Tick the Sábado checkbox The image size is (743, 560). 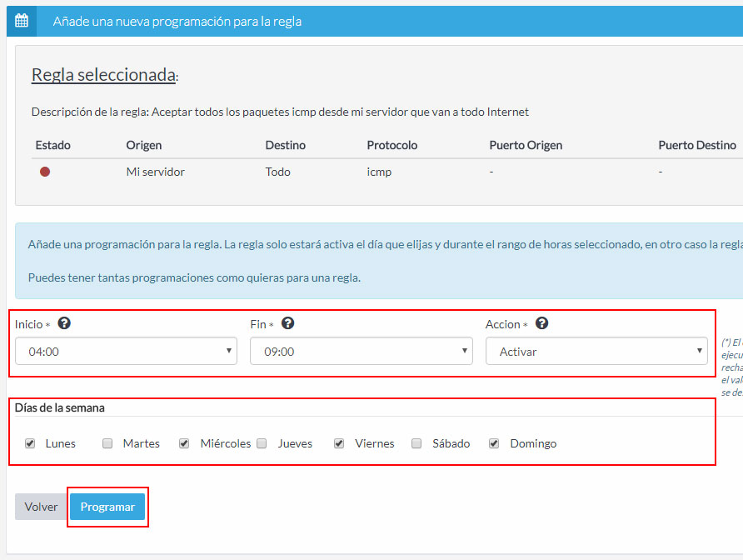pos(416,443)
